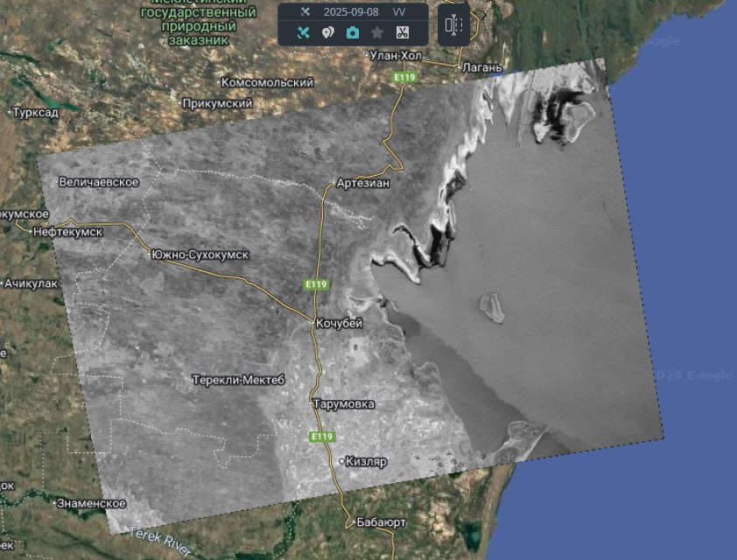The height and width of the screenshot is (560, 737).
Task: Click the Южно-Сухокумск map label
Action: pyautogui.click(x=200, y=255)
